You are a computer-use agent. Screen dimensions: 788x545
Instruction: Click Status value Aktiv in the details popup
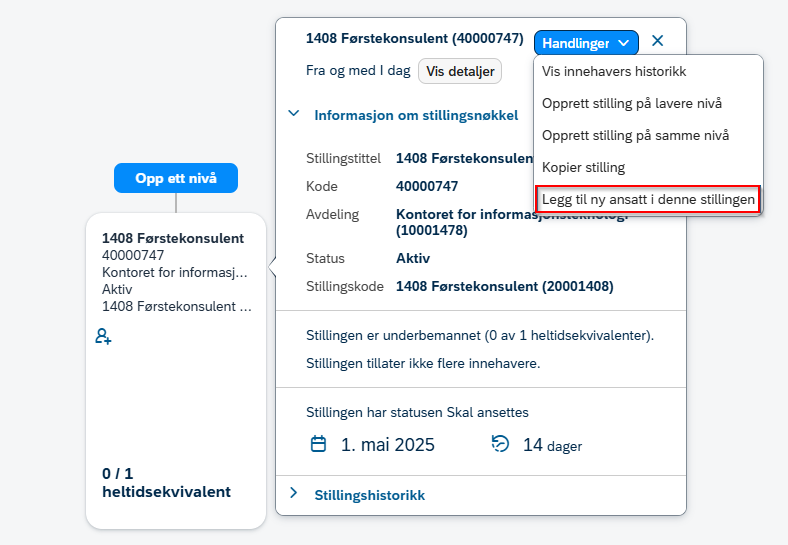coord(413,258)
